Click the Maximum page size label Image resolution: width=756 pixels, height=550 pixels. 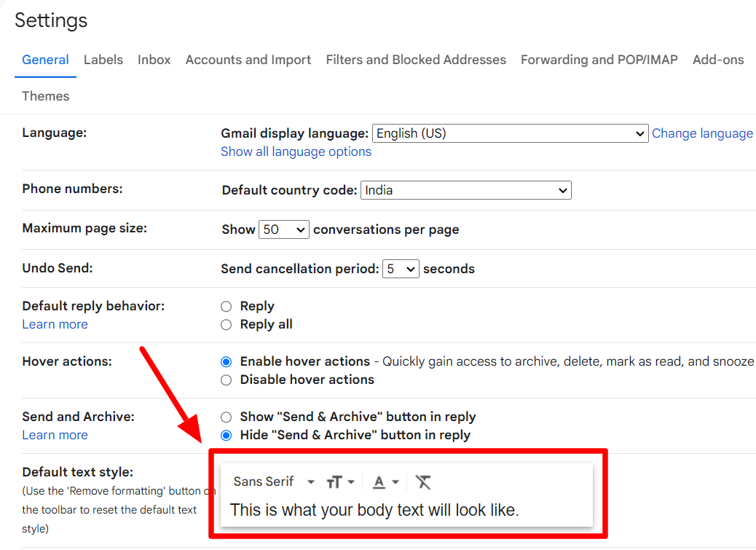[84, 228]
